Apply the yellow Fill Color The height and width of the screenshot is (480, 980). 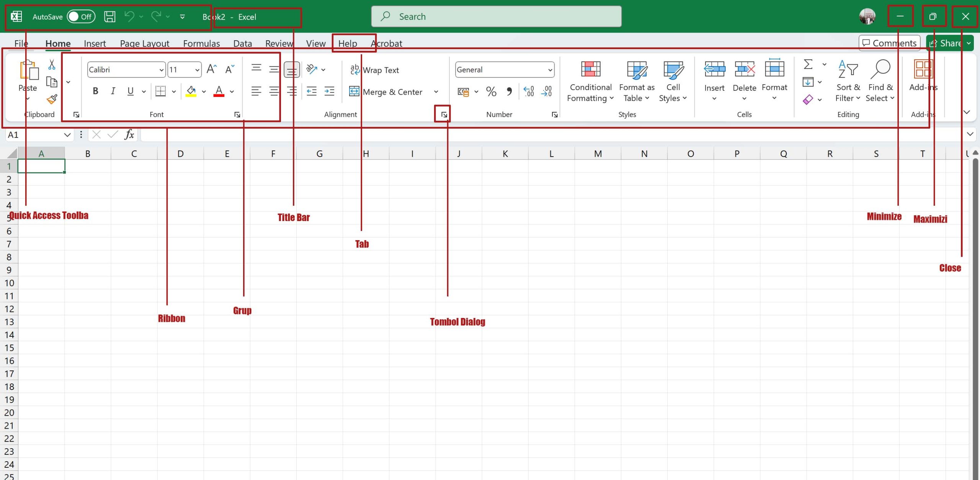click(191, 91)
